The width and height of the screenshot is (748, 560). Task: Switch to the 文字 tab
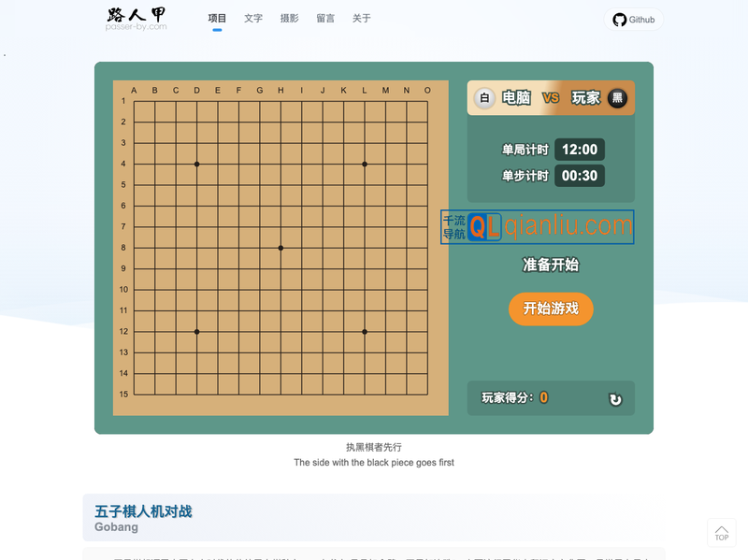pyautogui.click(x=252, y=17)
